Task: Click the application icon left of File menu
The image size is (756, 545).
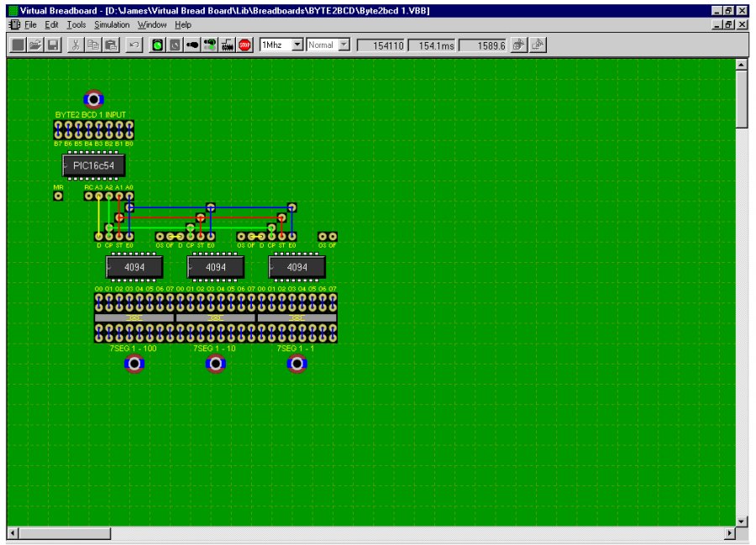Action: (x=14, y=24)
